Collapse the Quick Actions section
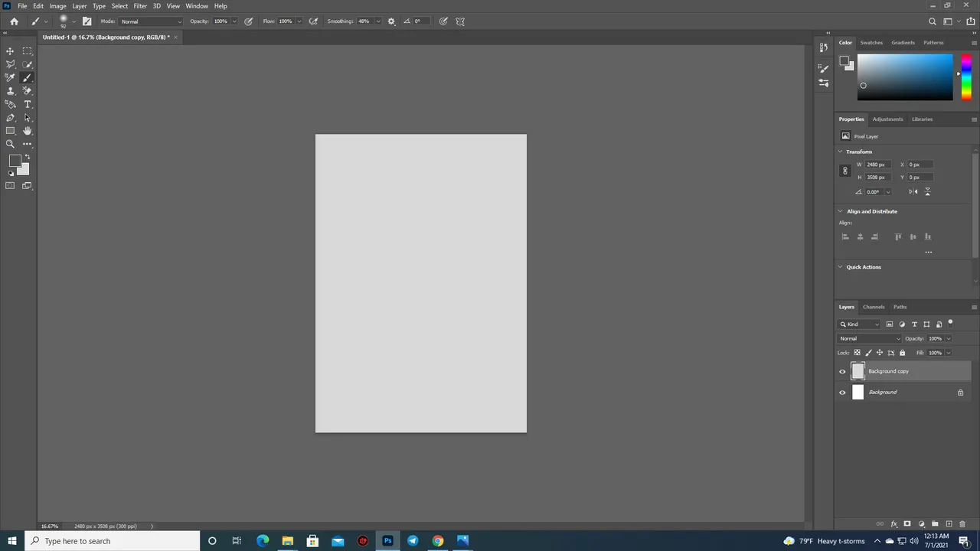The width and height of the screenshot is (980, 551). [841, 267]
